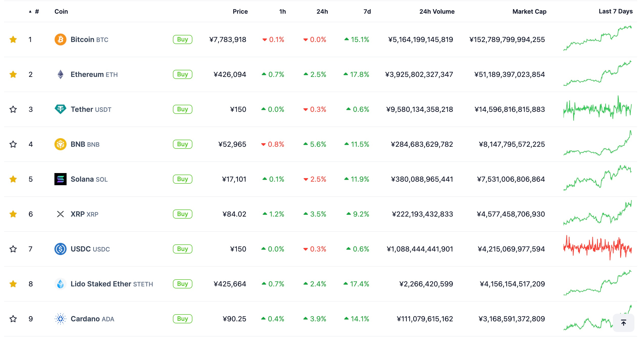Click the Last 7 Days header
Screen dimensions: 644x337
point(616,11)
